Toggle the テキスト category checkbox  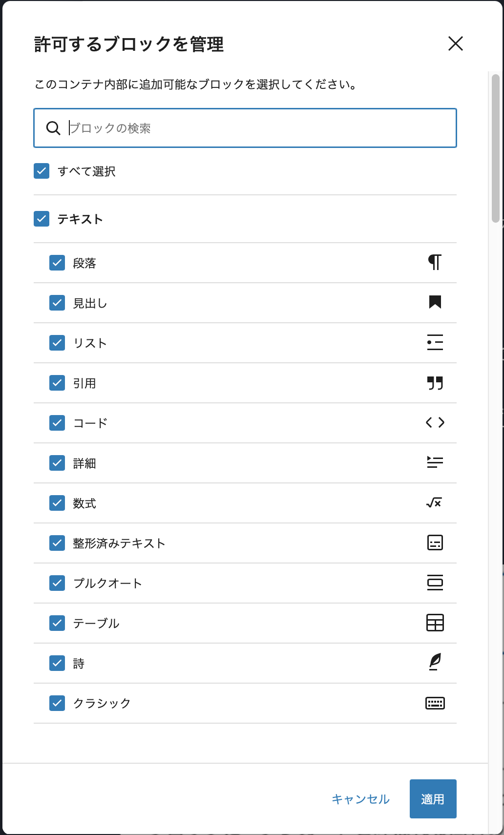(x=42, y=219)
